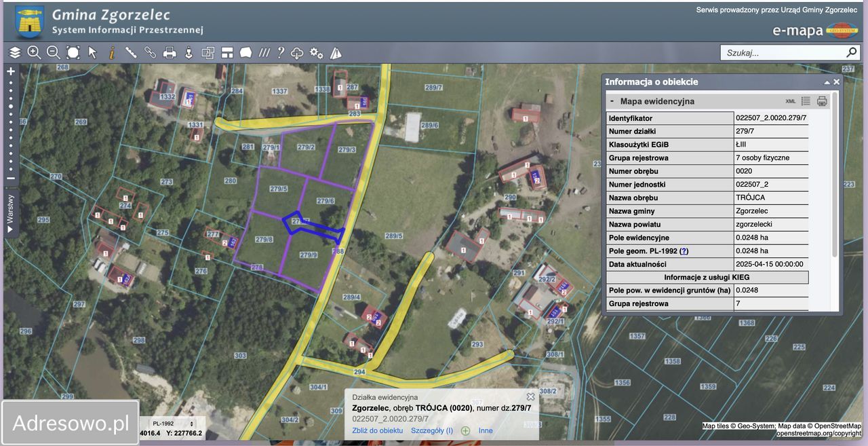Open the street view figure tool
The width and height of the screenshot is (868, 446).
tap(189, 52)
